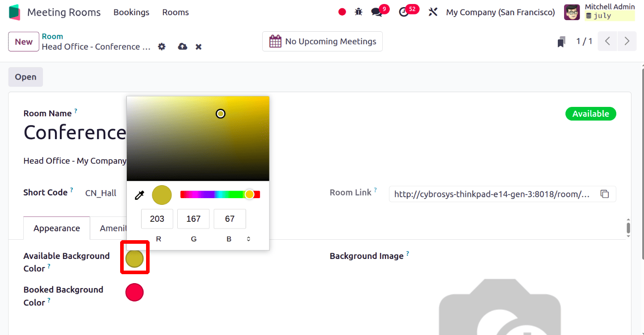Image resolution: width=644 pixels, height=335 pixels.
Task: Click the help mark beside Available Background Color
Action: click(x=49, y=266)
